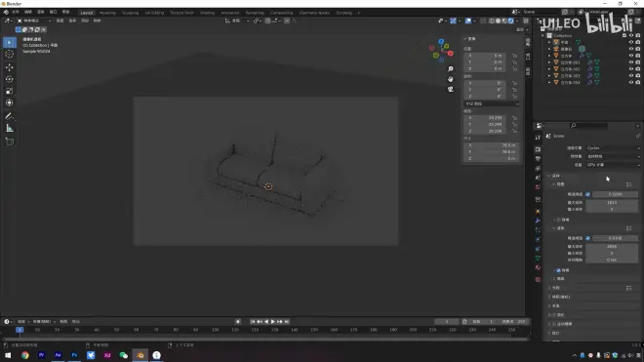Click the viewport zoom magnifier icon
Image resolution: width=644 pixels, height=362 pixels.
coord(451,69)
